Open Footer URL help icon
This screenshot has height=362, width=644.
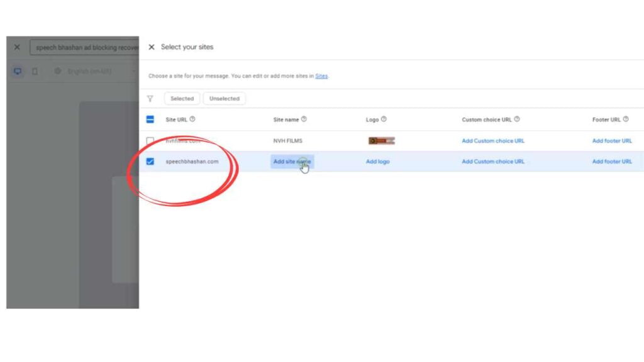[626, 119]
